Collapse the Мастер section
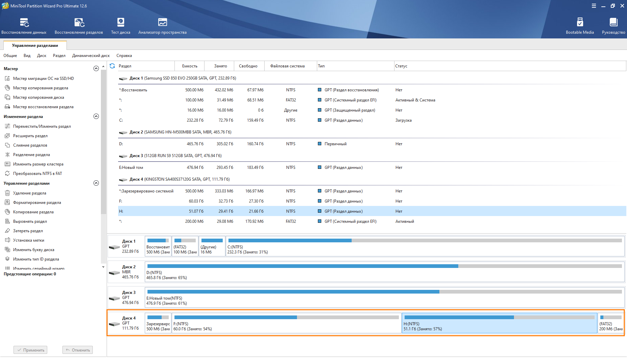Viewport: 627px width, 364px height. pos(96,69)
